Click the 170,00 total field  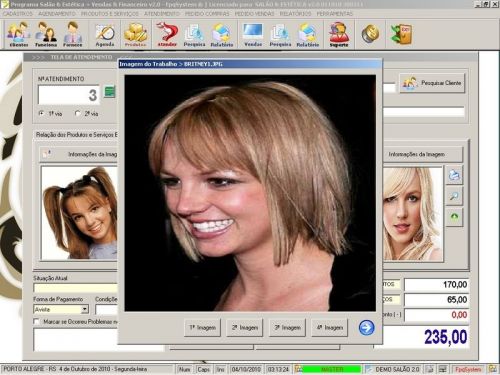[x=436, y=285]
